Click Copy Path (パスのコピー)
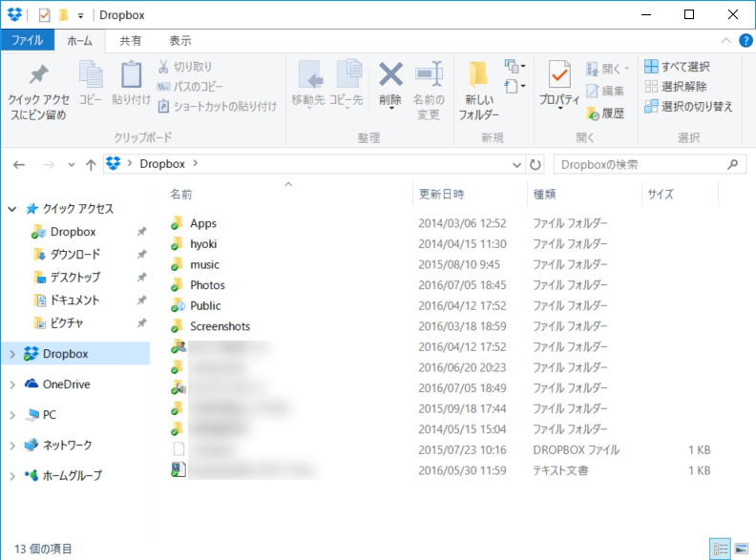Screen dimensions: 756x560 pos(190,87)
